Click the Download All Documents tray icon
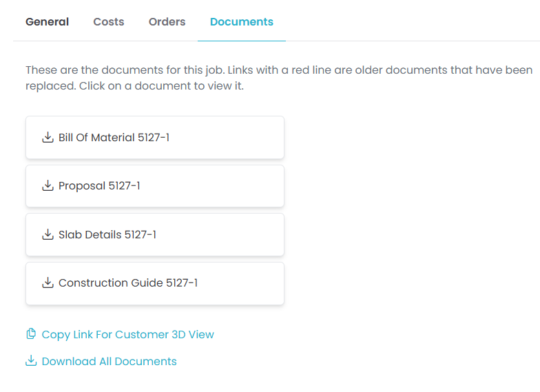540x392 pixels. [x=31, y=361]
